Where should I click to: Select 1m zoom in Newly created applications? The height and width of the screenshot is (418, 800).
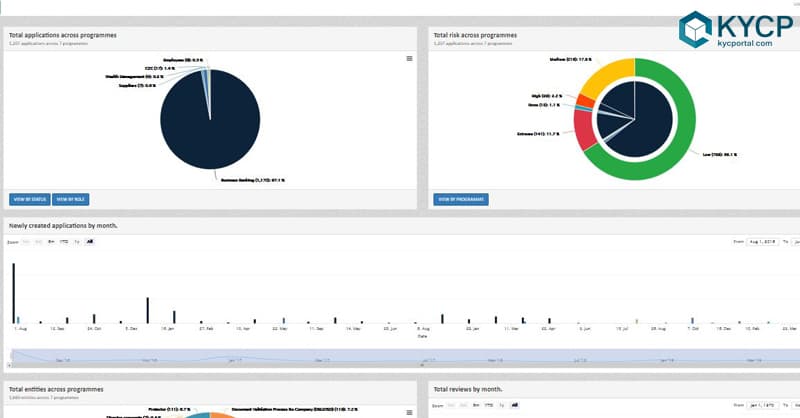[x=26, y=241]
